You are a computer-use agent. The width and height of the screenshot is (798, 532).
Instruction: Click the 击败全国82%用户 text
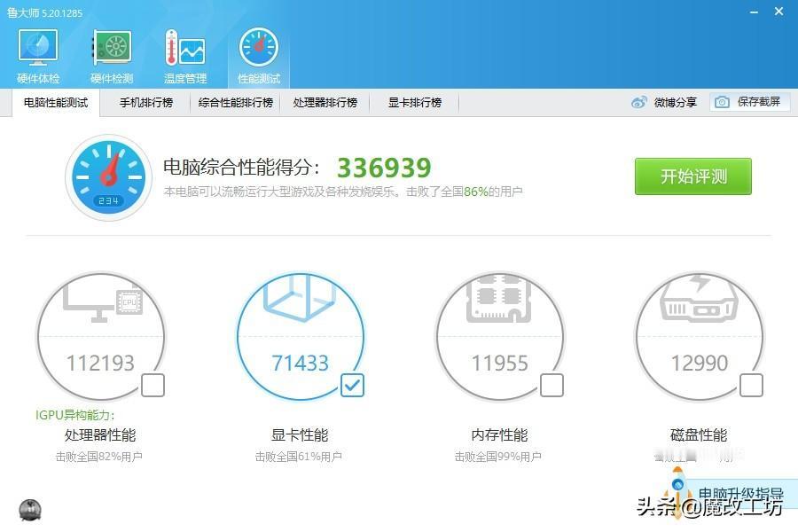pyautogui.click(x=98, y=457)
